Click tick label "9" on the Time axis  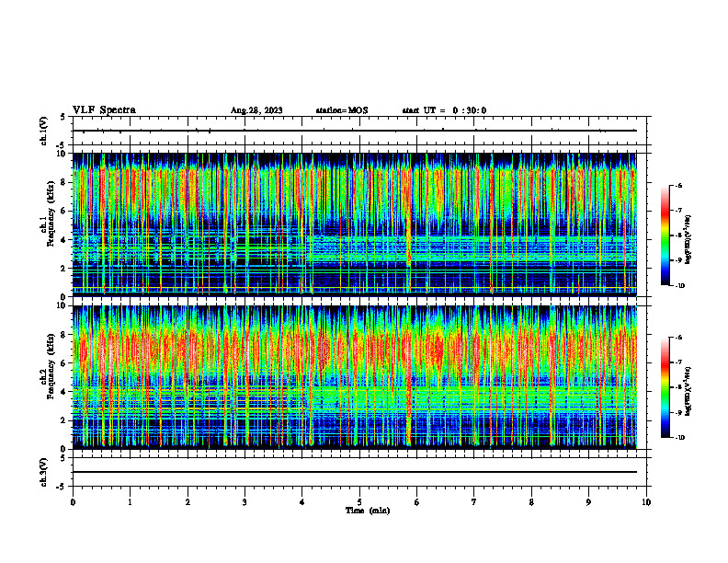(x=588, y=502)
